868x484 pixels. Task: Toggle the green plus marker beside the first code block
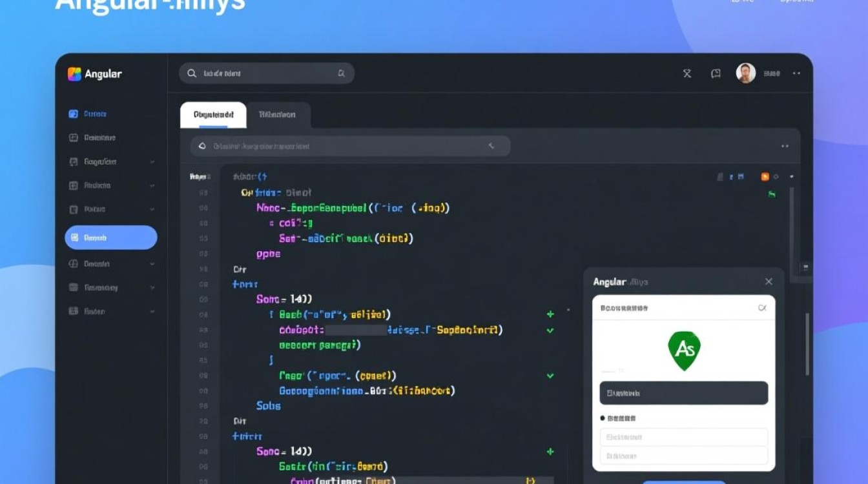[x=550, y=314]
